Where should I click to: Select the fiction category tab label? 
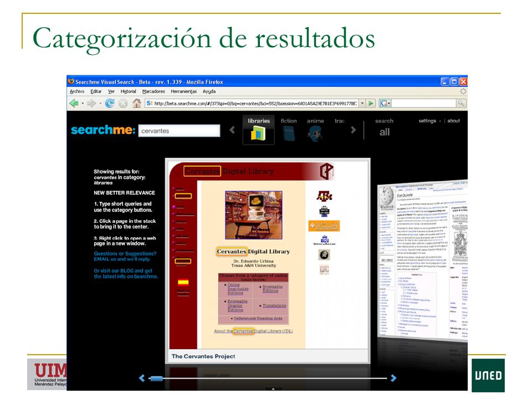289,121
